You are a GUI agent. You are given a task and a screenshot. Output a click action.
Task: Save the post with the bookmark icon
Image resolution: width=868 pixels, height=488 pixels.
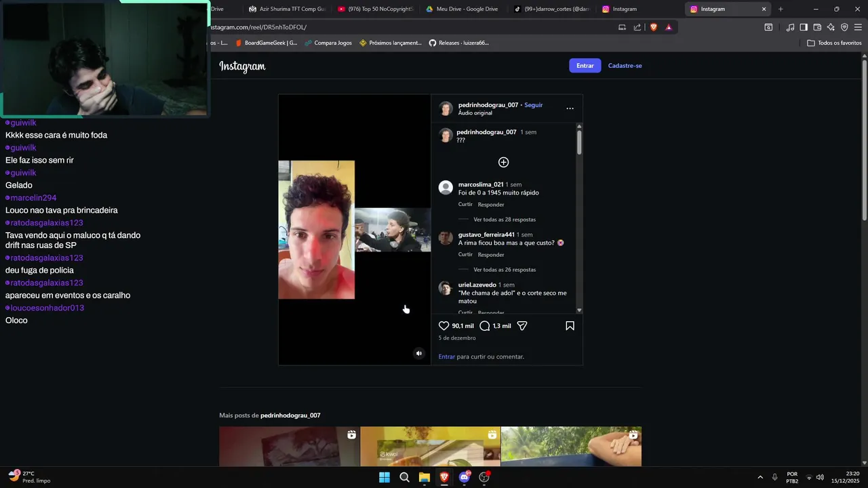point(570,326)
